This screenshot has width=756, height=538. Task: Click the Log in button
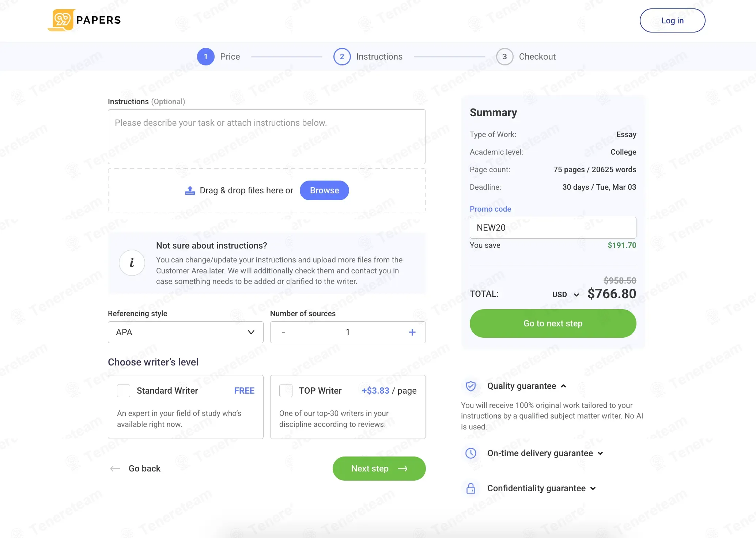point(672,20)
